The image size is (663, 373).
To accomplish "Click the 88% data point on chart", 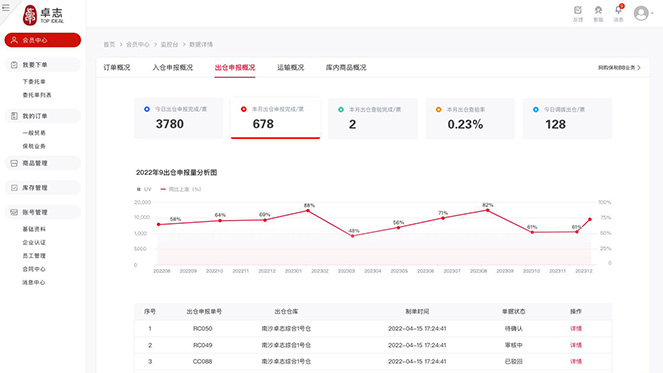I will click(308, 210).
